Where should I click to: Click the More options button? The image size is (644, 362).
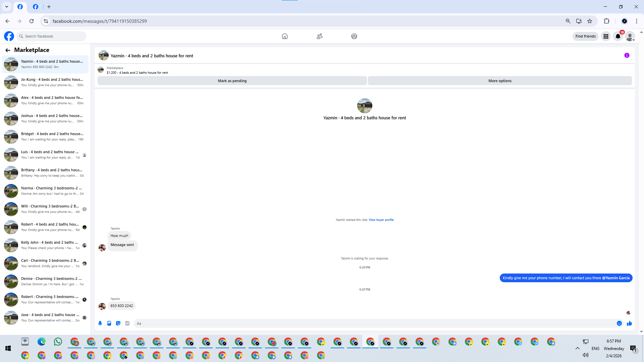coord(500,81)
